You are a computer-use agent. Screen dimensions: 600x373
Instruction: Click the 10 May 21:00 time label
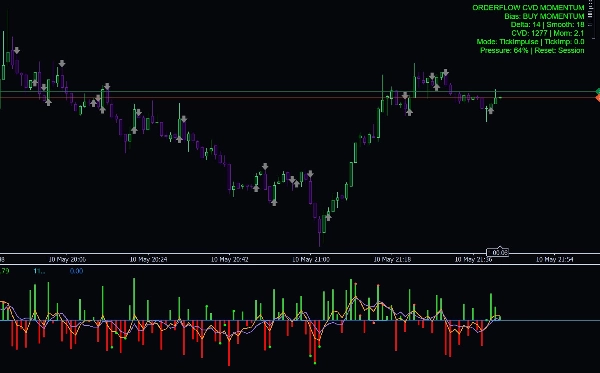pyautogui.click(x=311, y=259)
